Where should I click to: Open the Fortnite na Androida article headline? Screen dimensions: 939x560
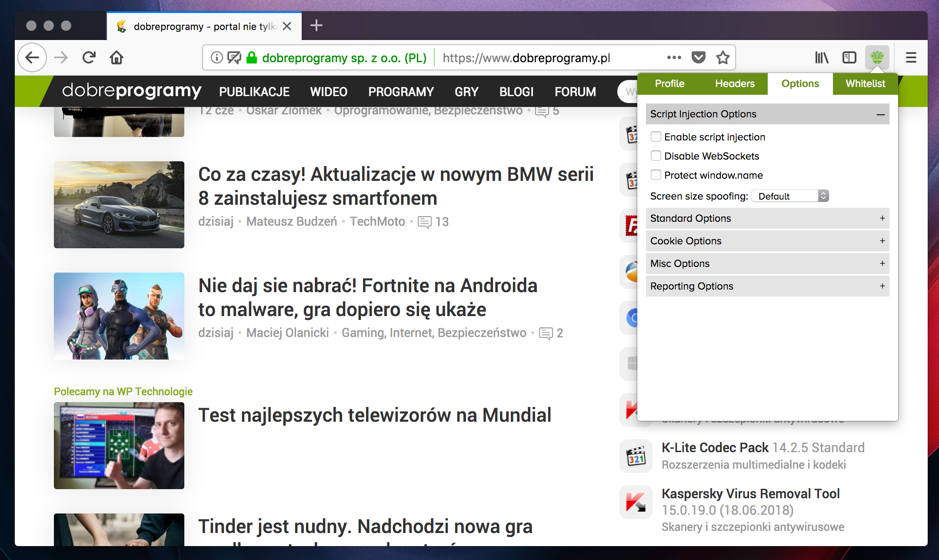tap(368, 297)
